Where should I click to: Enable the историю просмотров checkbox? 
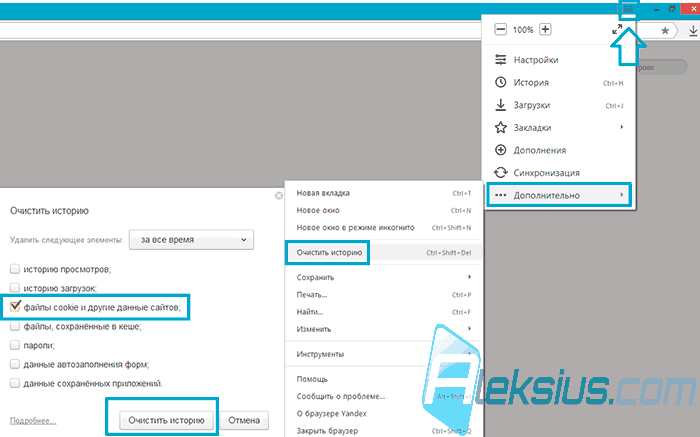coord(15,269)
